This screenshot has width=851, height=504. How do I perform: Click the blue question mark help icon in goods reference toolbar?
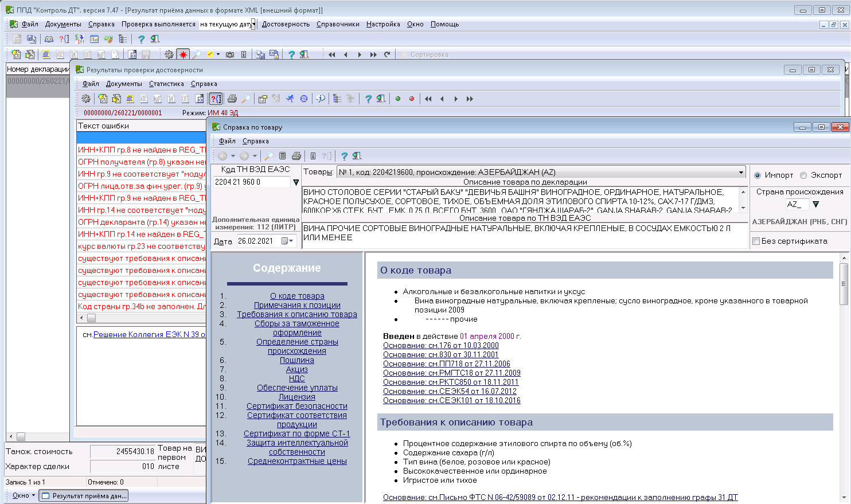click(344, 156)
